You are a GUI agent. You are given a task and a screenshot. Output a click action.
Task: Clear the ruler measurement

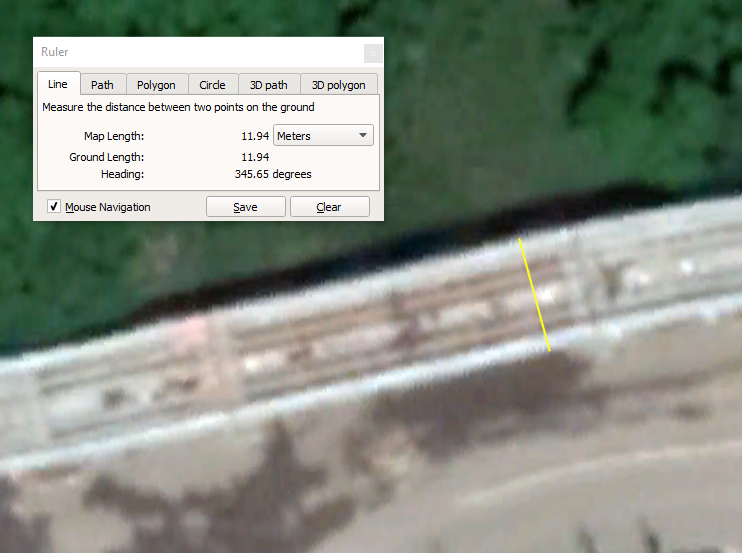pyautogui.click(x=329, y=207)
